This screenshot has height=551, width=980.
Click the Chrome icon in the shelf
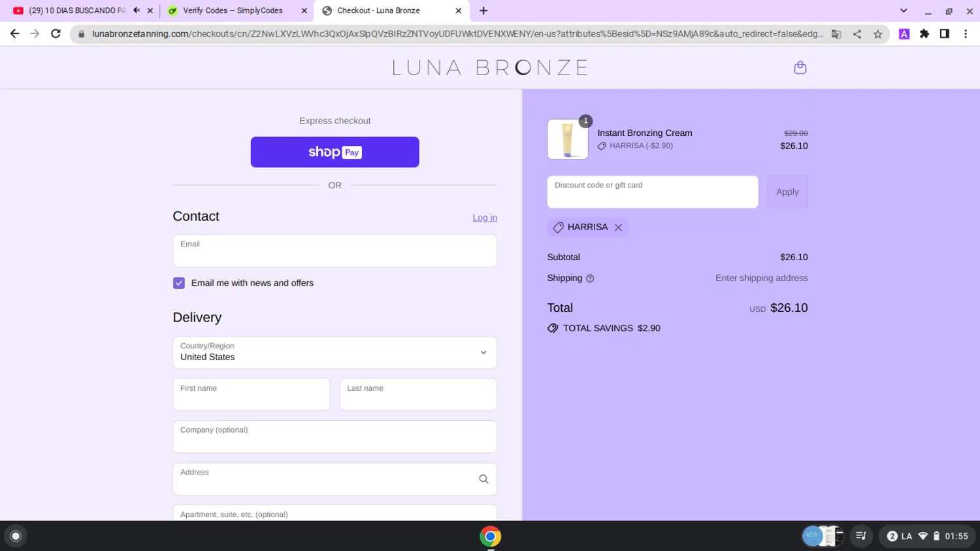(490, 536)
